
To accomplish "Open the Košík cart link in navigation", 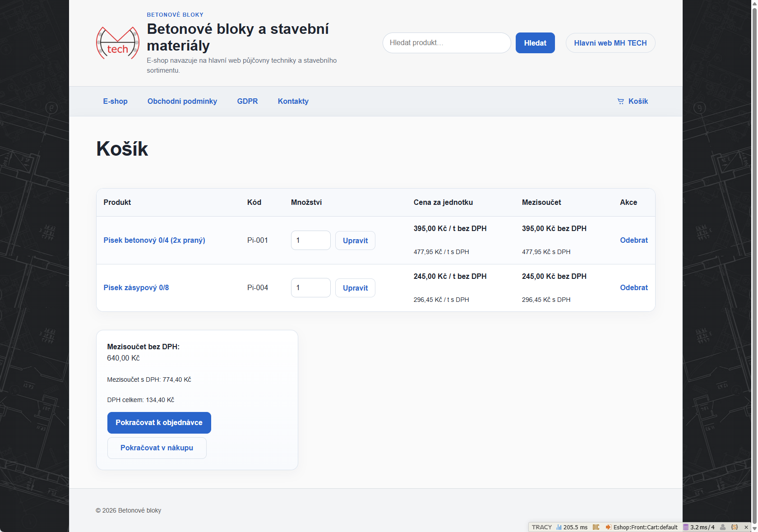I will tap(633, 101).
